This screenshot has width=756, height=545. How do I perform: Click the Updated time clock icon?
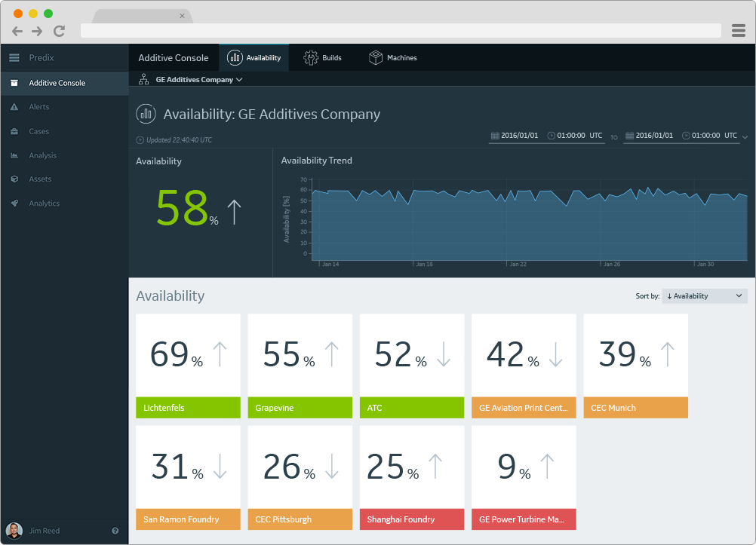[140, 140]
